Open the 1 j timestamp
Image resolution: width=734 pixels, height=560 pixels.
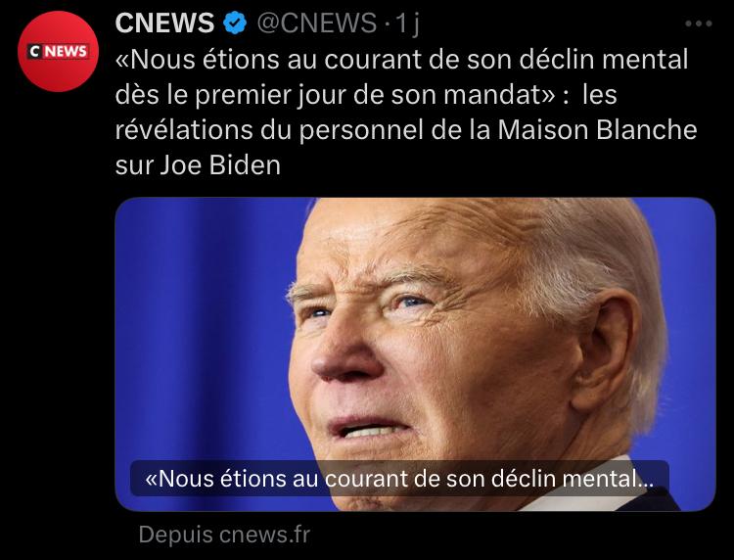pyautogui.click(x=406, y=23)
